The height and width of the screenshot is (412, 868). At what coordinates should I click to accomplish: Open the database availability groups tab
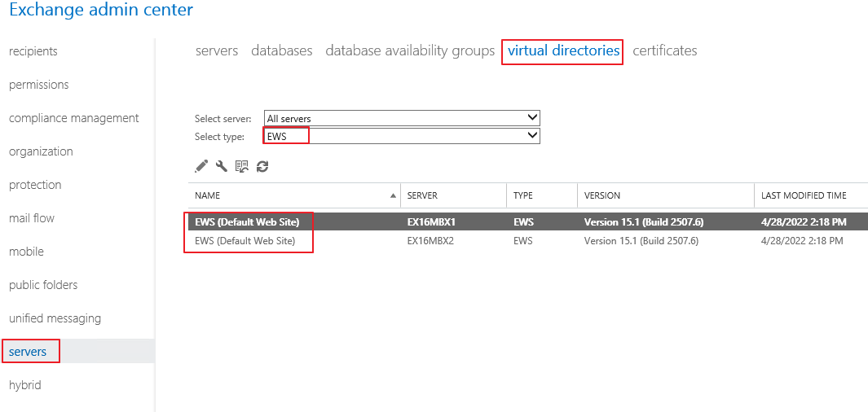(x=410, y=50)
